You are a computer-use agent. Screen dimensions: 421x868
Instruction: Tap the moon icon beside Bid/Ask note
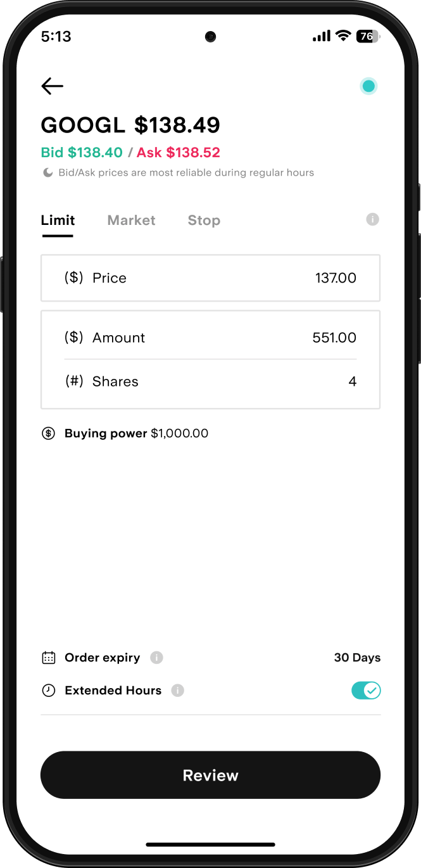click(x=47, y=172)
